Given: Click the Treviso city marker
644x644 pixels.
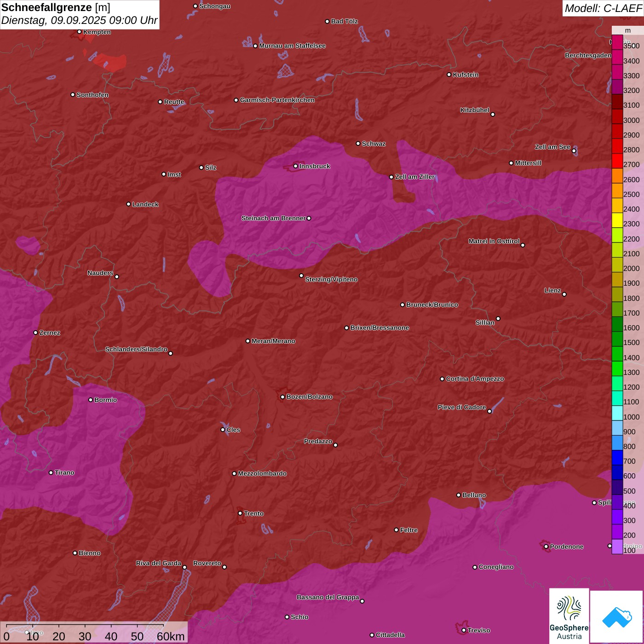Looking at the screenshot, I should pos(464,630).
